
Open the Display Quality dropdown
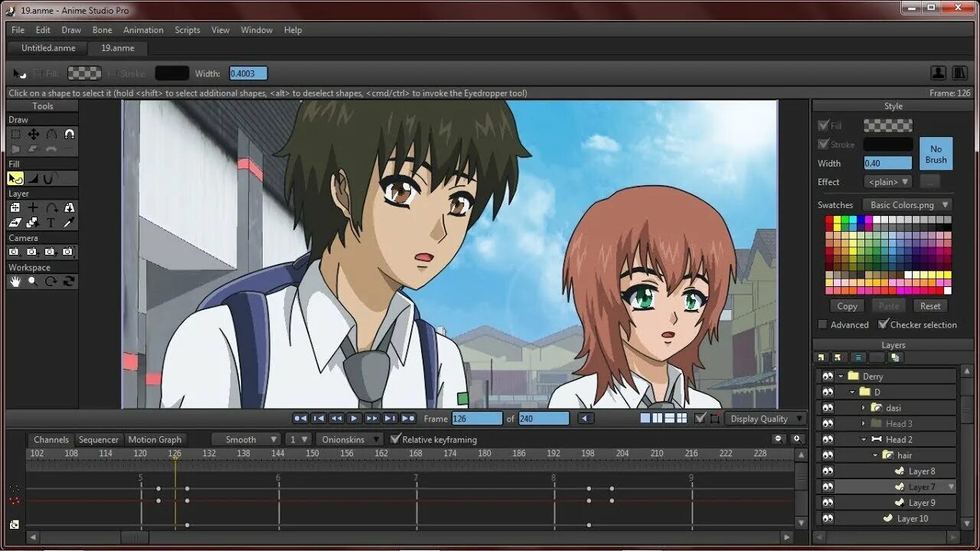click(x=766, y=419)
